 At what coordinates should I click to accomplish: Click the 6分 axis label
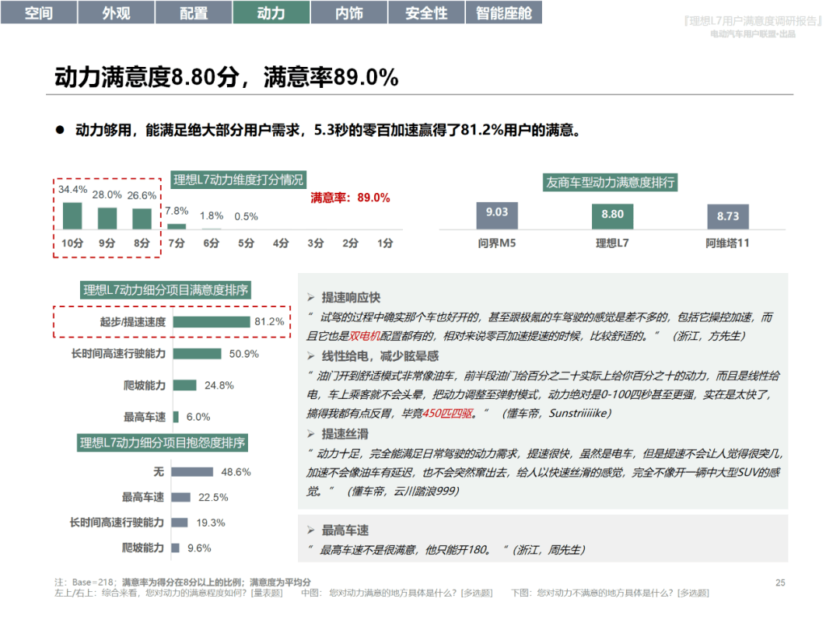pyautogui.click(x=211, y=243)
